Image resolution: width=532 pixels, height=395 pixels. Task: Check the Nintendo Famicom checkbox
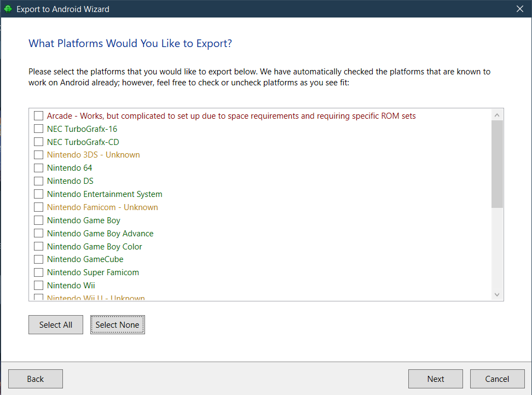coord(38,207)
